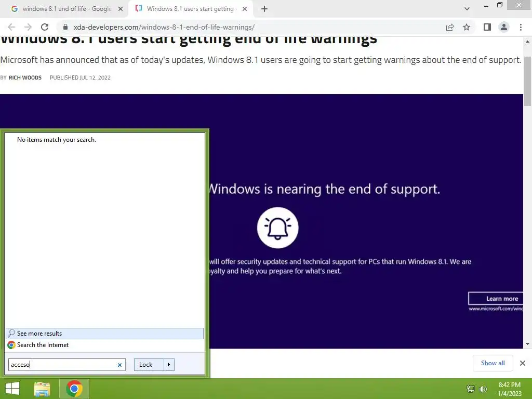Restore down the Chrome window
Screen dimensions: 532x399
tap(499, 5)
